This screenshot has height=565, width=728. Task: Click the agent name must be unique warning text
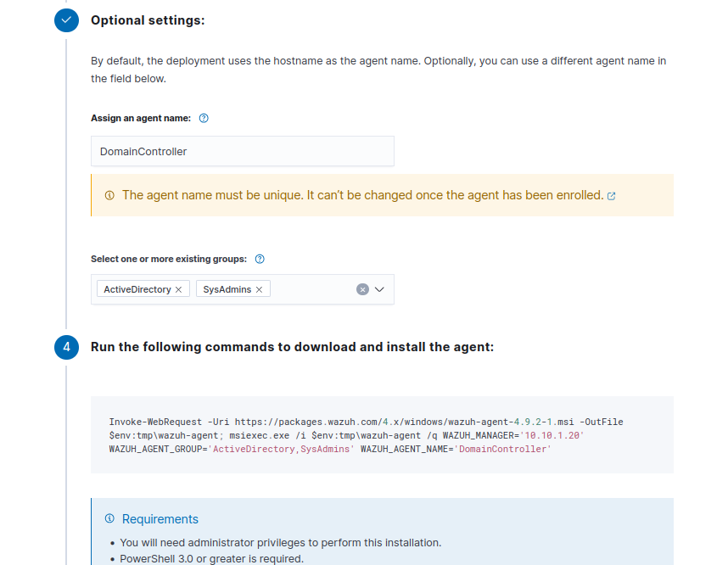[x=362, y=195]
